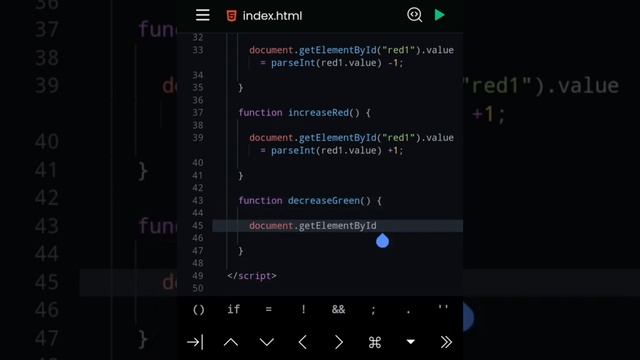Collapse keyboard with the small down triangle
Viewport: 640px width, 360px height.
(411, 342)
